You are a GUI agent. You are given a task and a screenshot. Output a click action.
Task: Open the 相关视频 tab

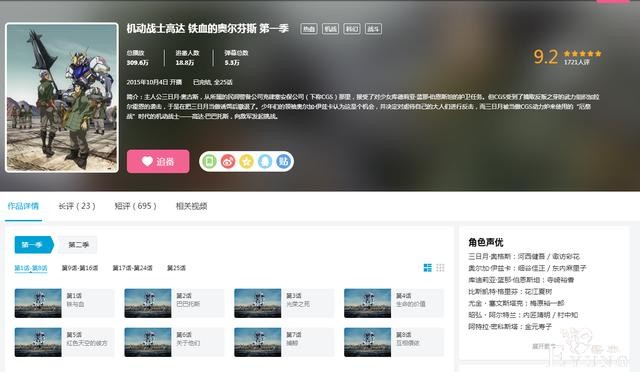[x=191, y=206]
